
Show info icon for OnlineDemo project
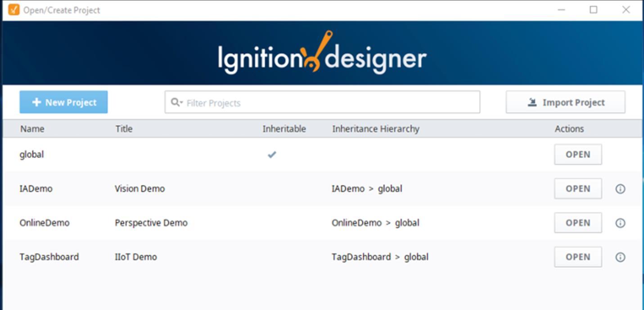(620, 223)
